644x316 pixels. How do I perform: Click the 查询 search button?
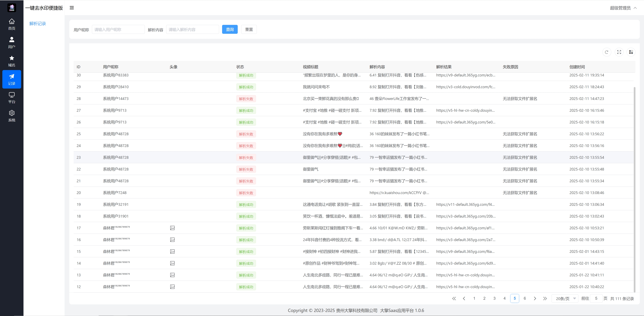(230, 29)
